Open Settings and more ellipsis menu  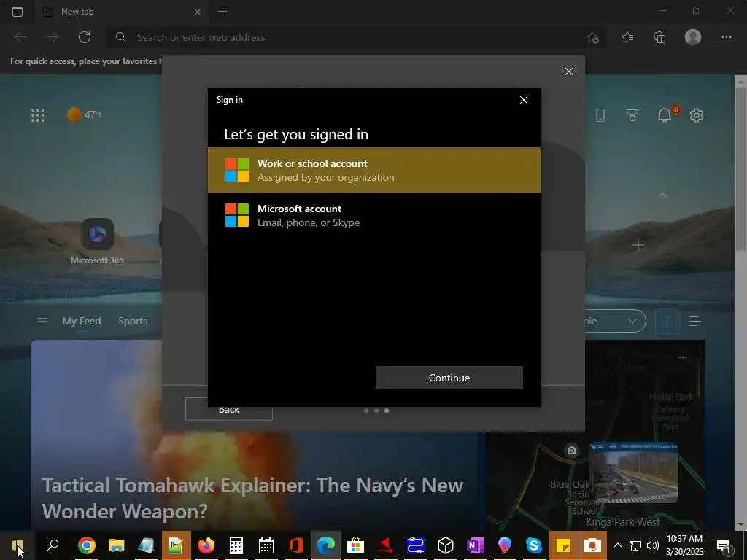[726, 37]
